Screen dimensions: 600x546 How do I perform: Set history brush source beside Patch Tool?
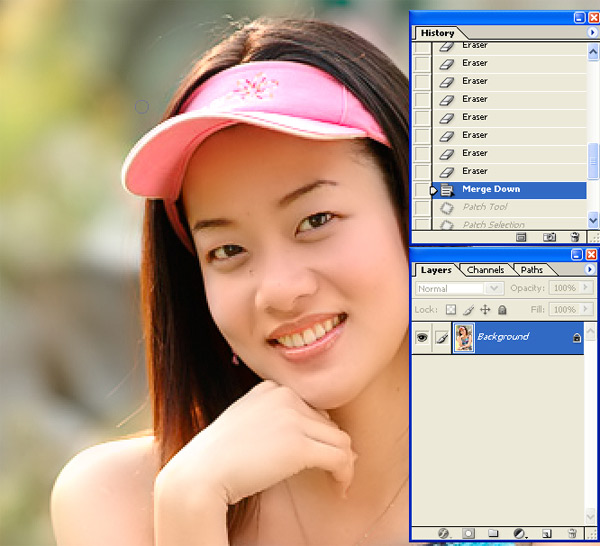pos(422,208)
